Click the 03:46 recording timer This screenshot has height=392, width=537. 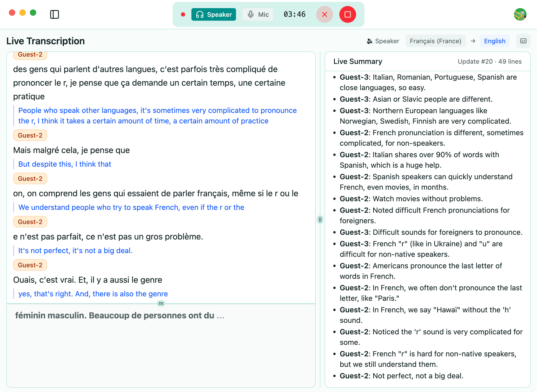294,14
